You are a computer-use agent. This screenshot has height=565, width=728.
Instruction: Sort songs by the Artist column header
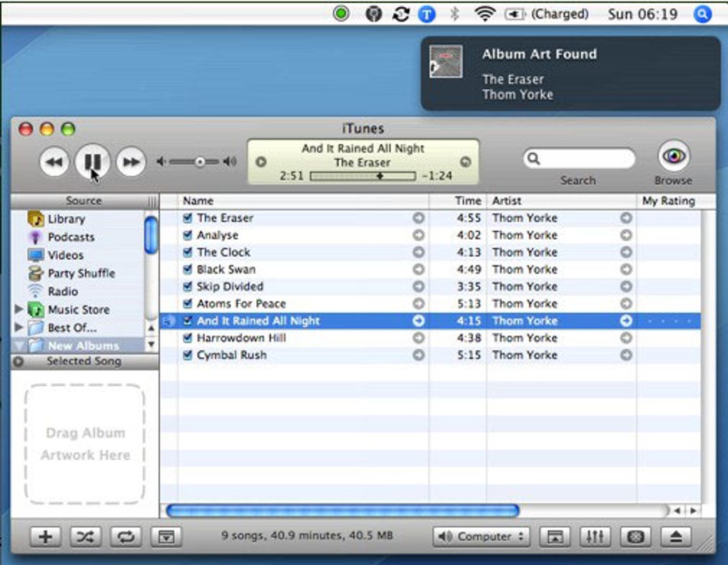click(561, 201)
